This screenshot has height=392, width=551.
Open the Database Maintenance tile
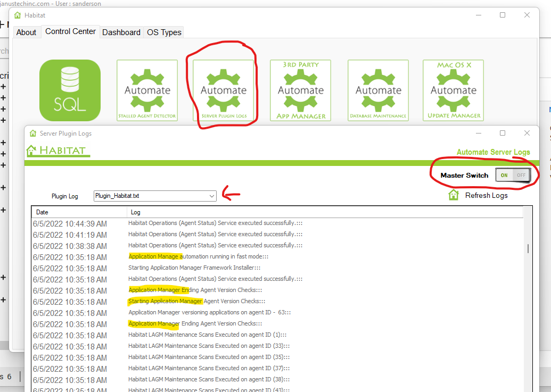pyautogui.click(x=378, y=90)
